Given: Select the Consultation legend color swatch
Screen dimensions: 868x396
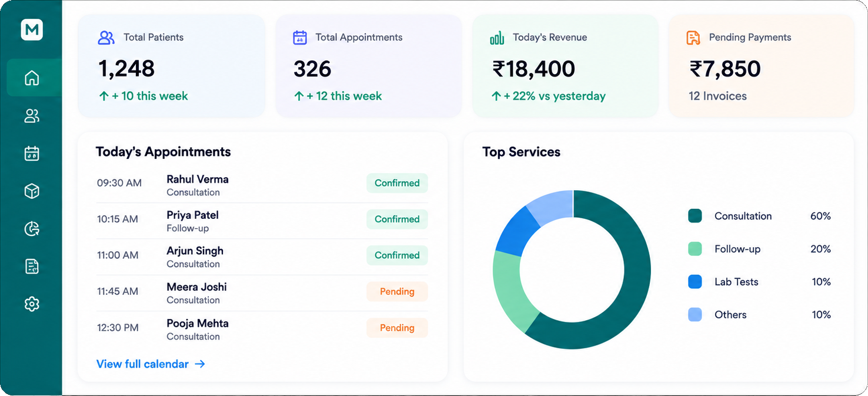Looking at the screenshot, I should tap(695, 216).
